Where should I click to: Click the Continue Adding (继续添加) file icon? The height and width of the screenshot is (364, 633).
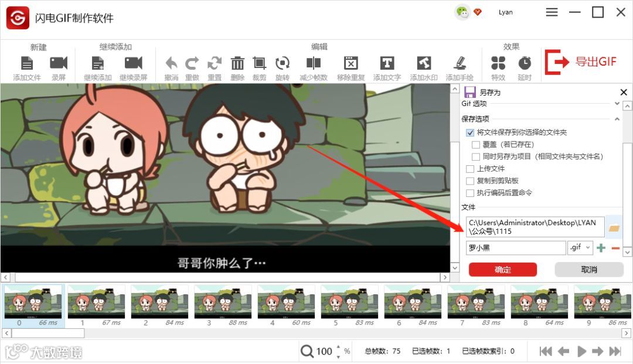pos(98,63)
